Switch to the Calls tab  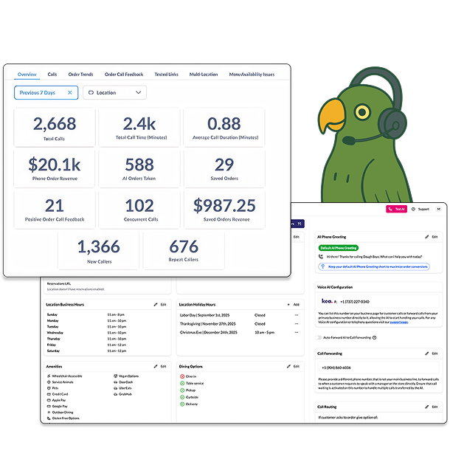point(52,75)
